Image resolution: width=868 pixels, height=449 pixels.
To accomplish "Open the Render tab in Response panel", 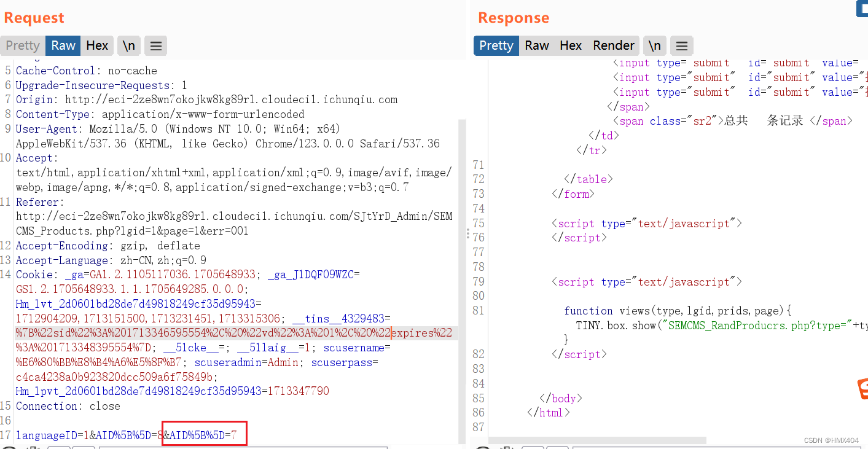I will 614,45.
